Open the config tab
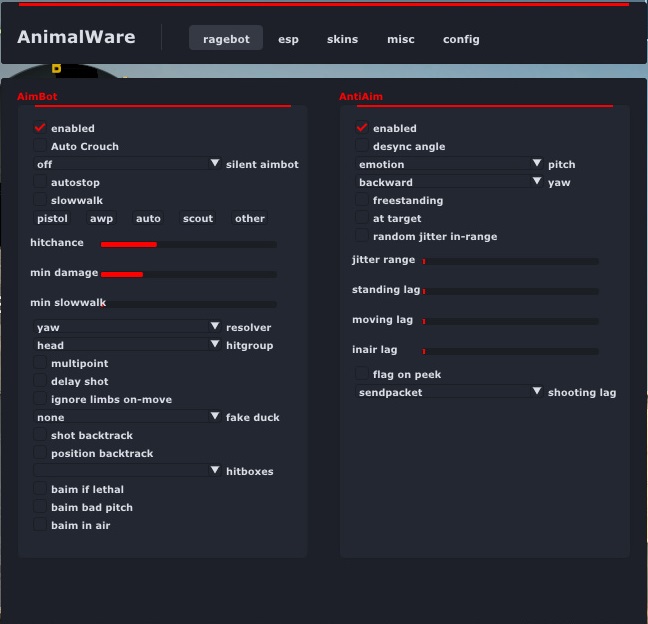 click(x=461, y=39)
